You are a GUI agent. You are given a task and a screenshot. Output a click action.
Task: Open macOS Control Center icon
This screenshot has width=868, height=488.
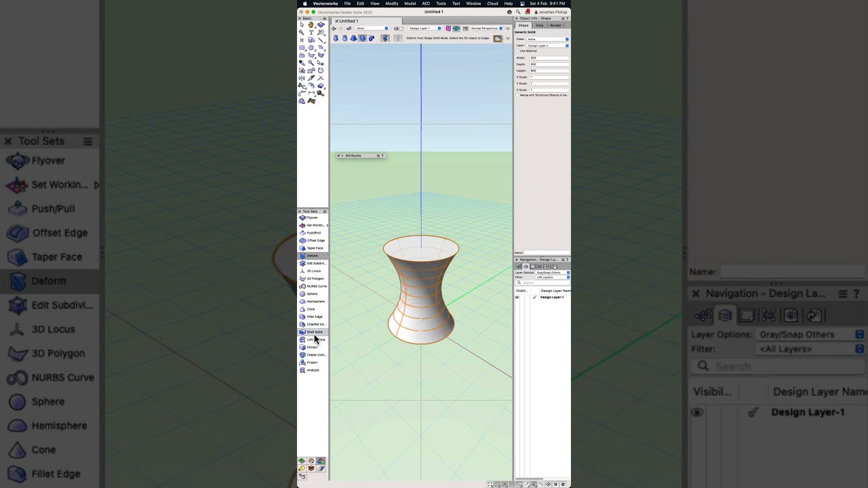coord(522,3)
